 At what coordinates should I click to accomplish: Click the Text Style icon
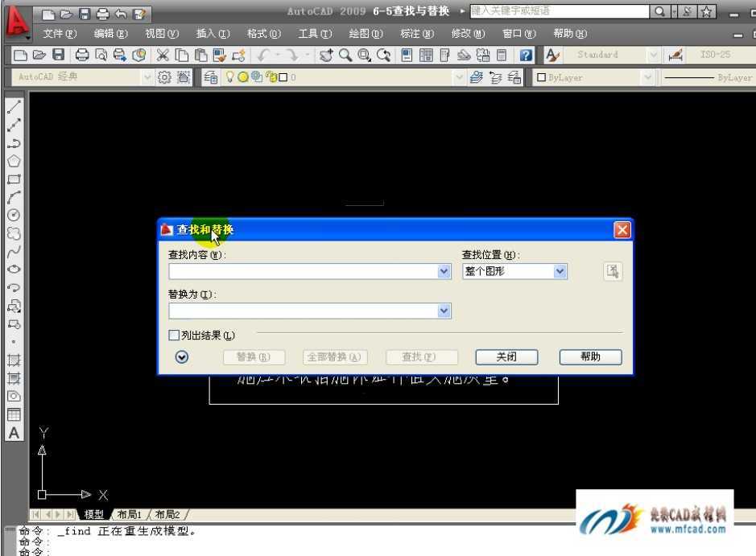coord(552,55)
